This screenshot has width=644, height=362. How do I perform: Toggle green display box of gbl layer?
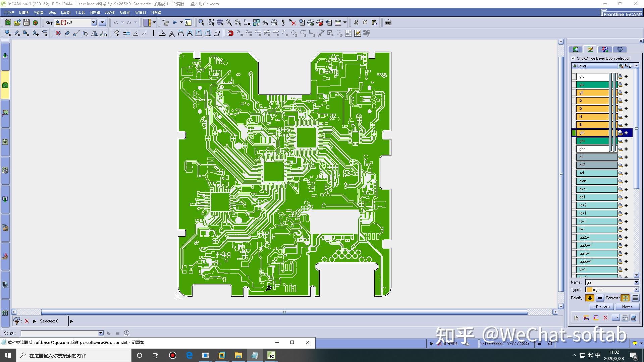pyautogui.click(x=574, y=133)
